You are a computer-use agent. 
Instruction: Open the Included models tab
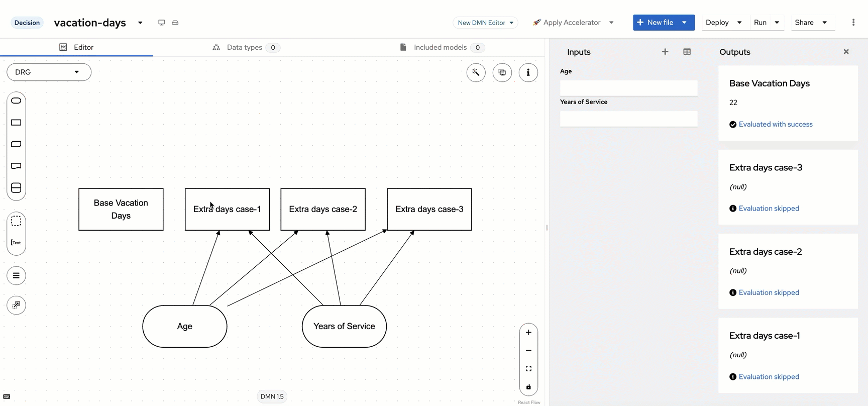pos(440,47)
